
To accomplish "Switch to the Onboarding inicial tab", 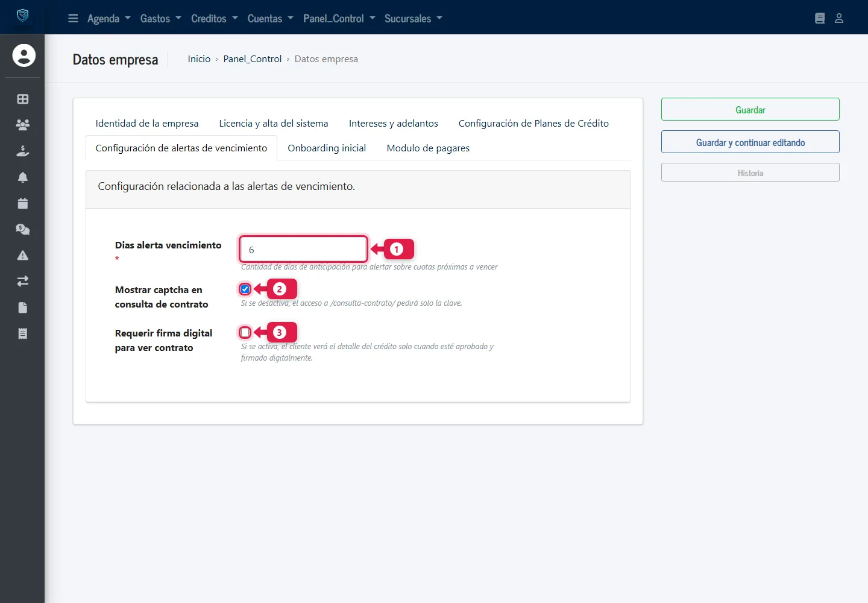I will (x=327, y=148).
